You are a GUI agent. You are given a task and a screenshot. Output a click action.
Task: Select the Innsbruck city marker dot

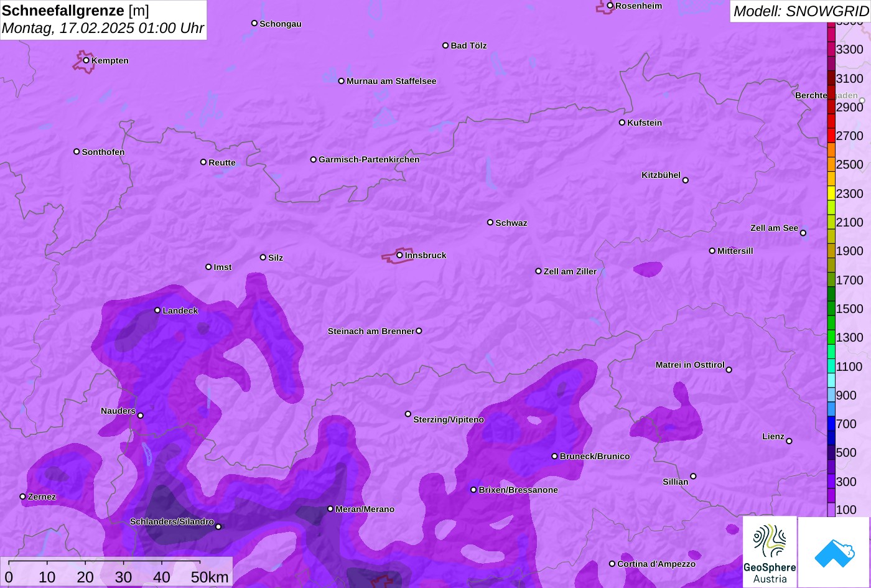tap(399, 255)
